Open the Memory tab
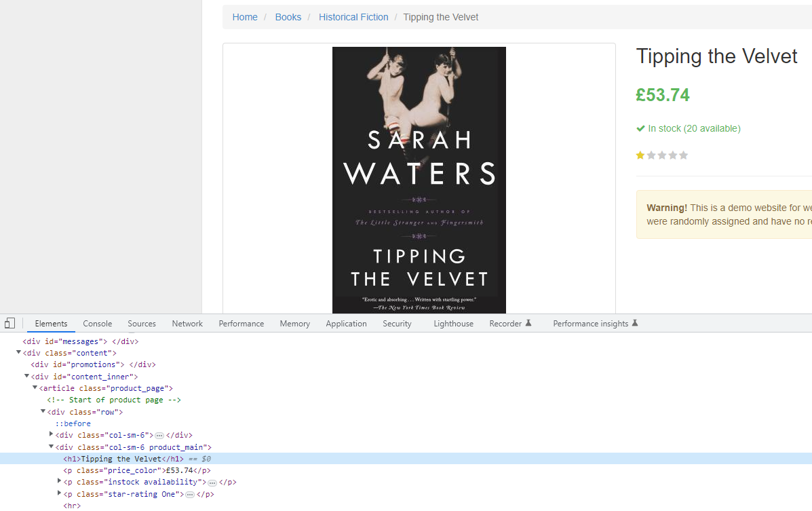Viewport: 812px width, 511px height. coord(294,324)
